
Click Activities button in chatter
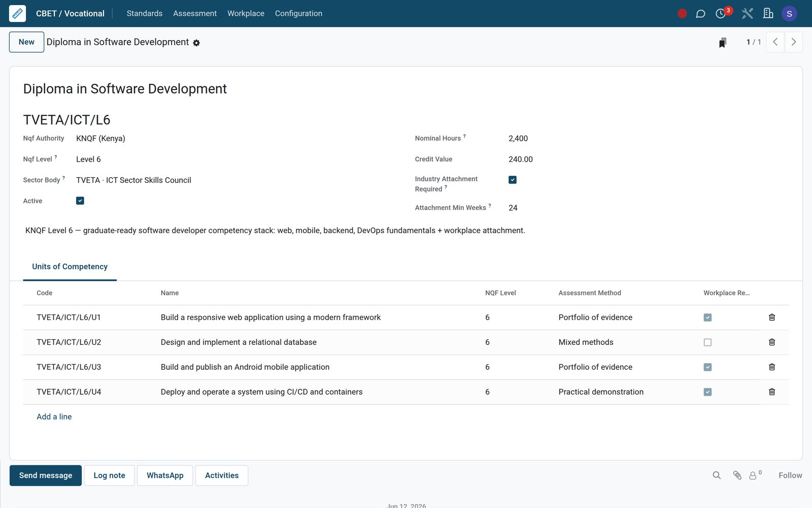(x=222, y=475)
